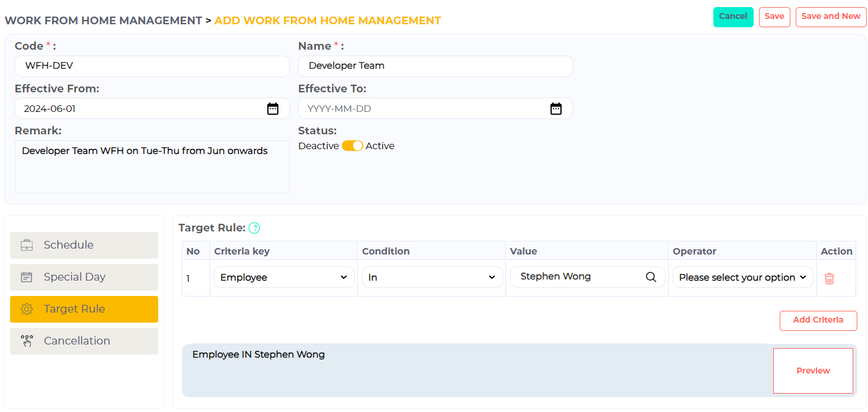Screen dimensions: 868x412
Task: Delete criteria row 1 with trash icon
Action: [829, 278]
